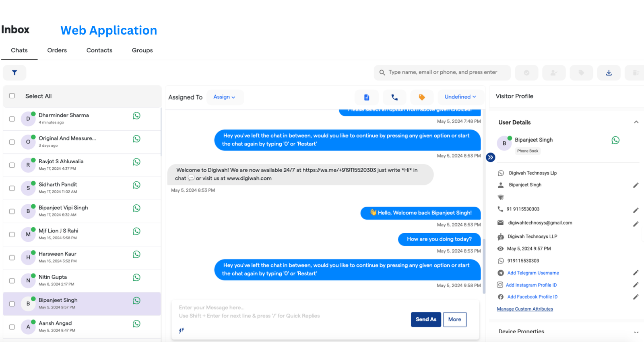The width and height of the screenshot is (644, 362).
Task: Switch to the Orders tab
Action: (57, 50)
